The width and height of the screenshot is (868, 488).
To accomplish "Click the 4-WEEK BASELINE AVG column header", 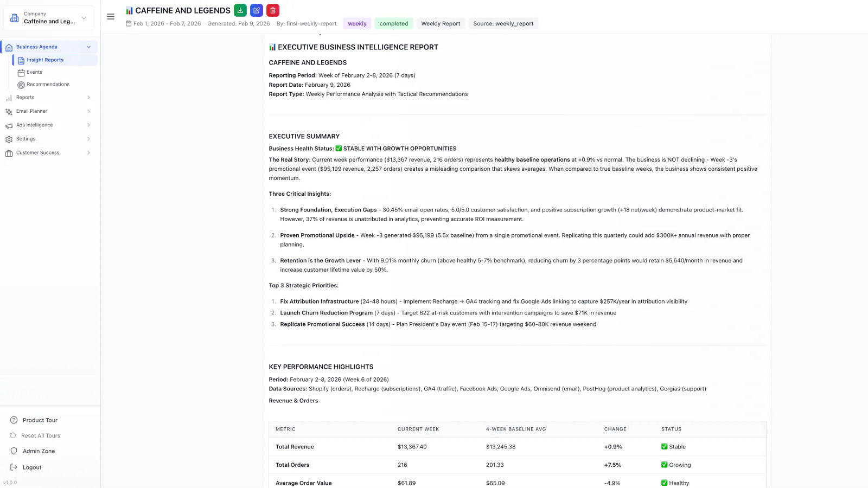I will click(516, 429).
